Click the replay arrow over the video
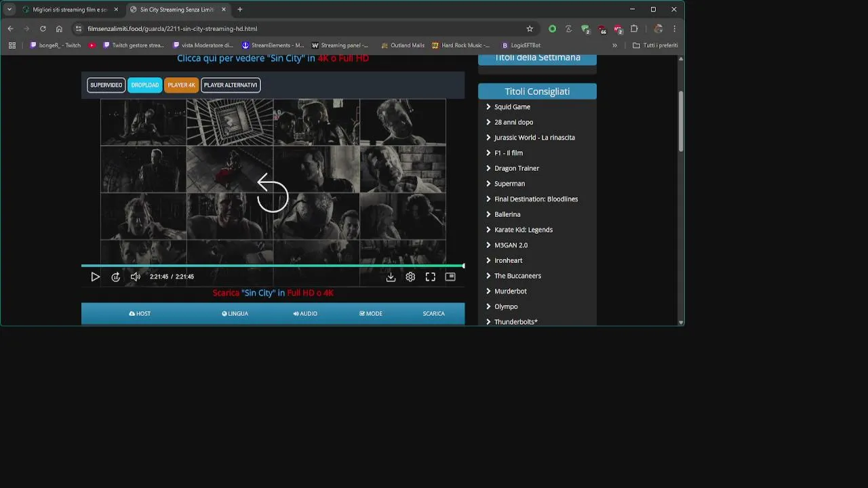 (273, 193)
